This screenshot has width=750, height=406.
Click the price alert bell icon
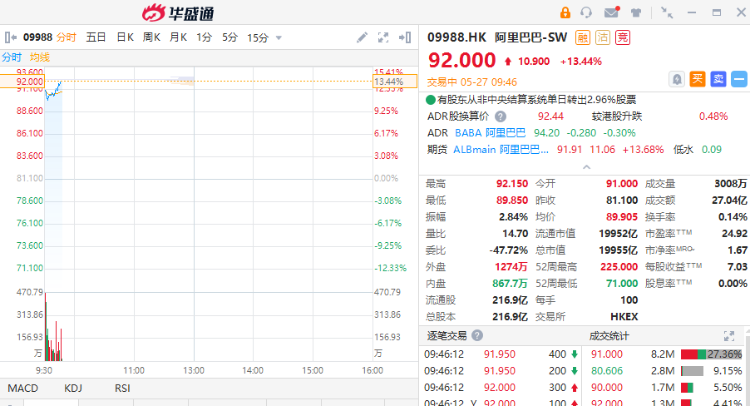[677, 78]
